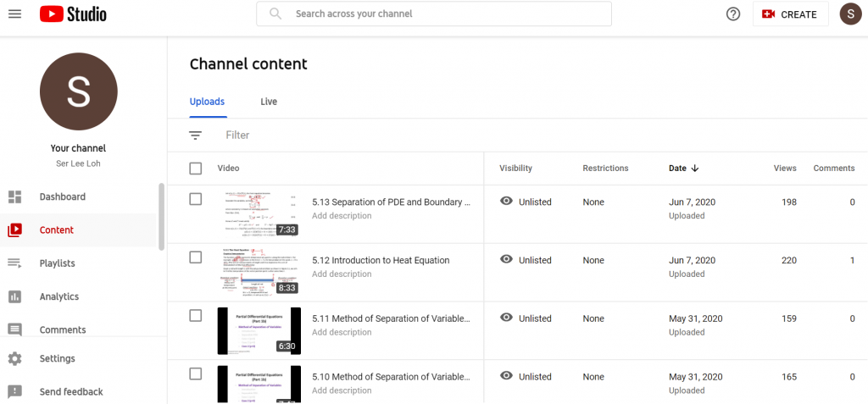Switch to the Live tab
Image resolution: width=868 pixels, height=404 pixels.
pyautogui.click(x=269, y=102)
